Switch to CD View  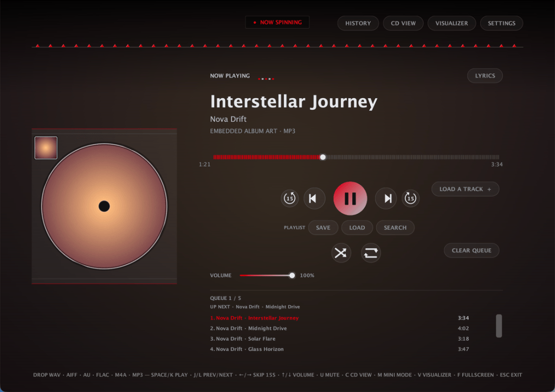(x=403, y=23)
